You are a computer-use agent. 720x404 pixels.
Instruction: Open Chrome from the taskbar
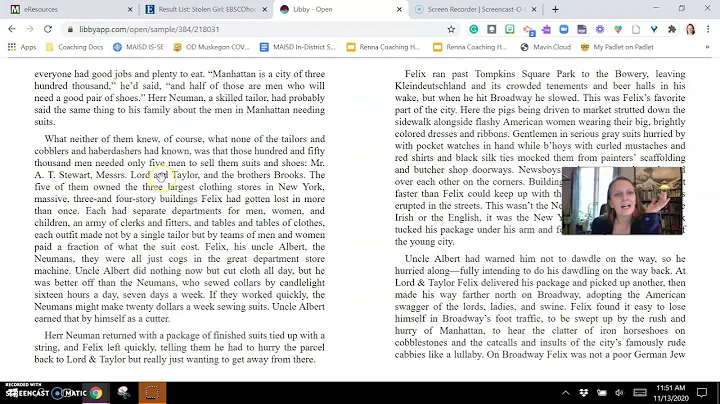coord(96,393)
